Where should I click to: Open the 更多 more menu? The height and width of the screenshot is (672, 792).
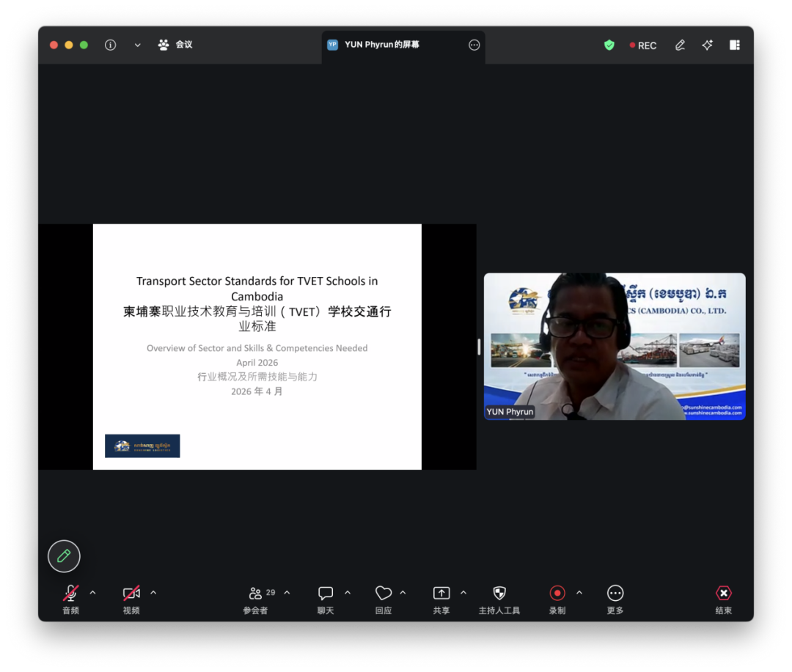pos(615,599)
